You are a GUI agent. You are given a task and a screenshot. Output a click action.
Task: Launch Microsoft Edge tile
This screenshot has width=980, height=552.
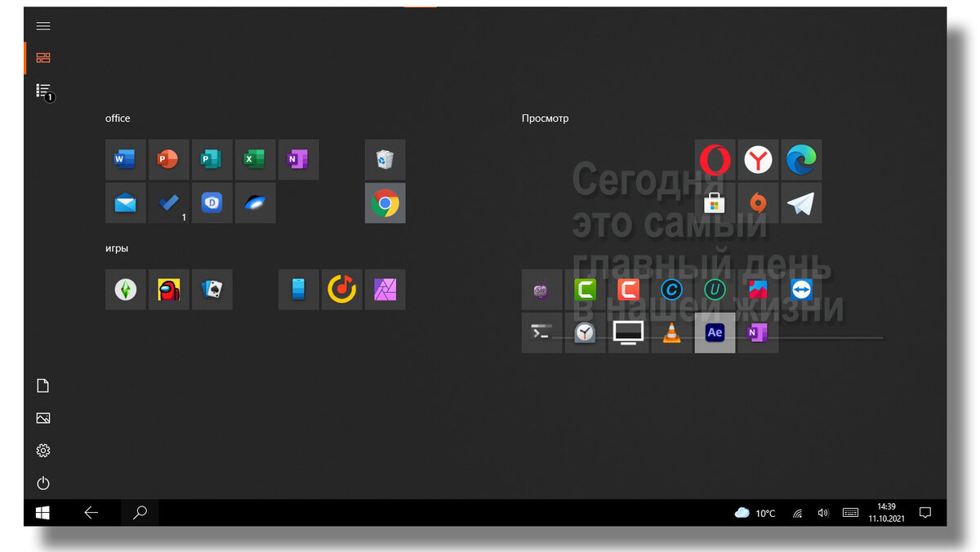[x=802, y=159]
